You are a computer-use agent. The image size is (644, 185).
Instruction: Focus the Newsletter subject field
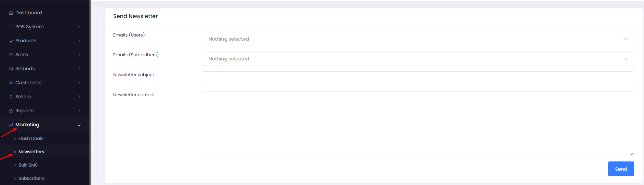click(x=418, y=79)
